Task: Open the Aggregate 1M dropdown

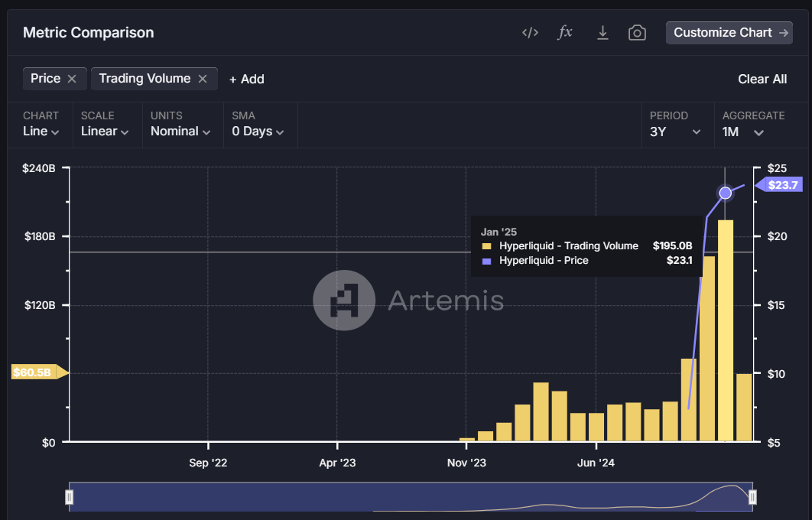Action: coord(743,132)
